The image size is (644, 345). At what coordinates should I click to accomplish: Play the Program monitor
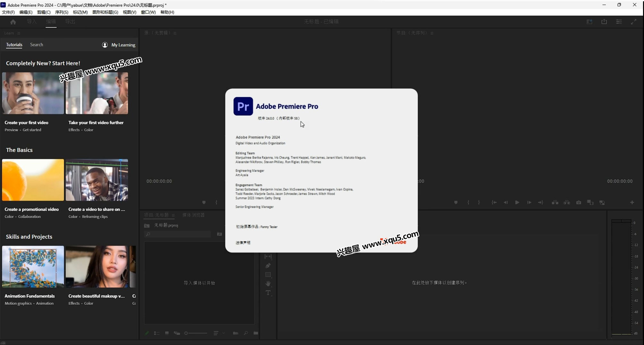pos(517,202)
